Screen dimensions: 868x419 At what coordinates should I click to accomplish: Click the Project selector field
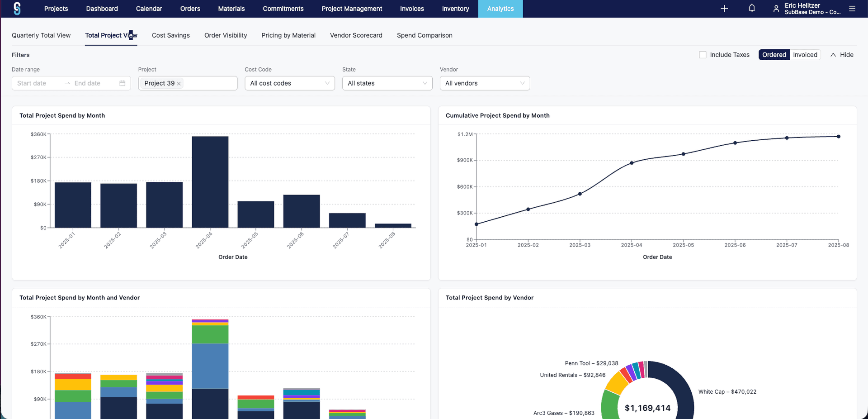[x=188, y=83]
